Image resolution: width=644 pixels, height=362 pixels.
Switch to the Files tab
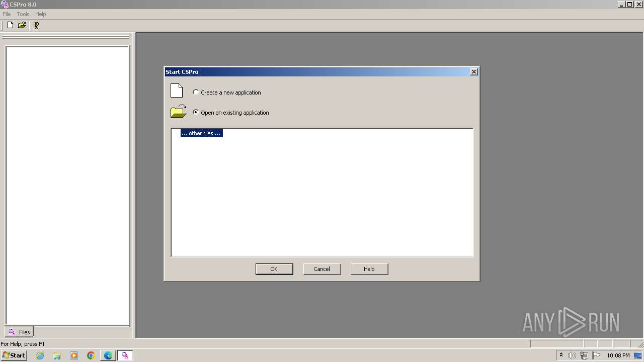[x=19, y=332]
